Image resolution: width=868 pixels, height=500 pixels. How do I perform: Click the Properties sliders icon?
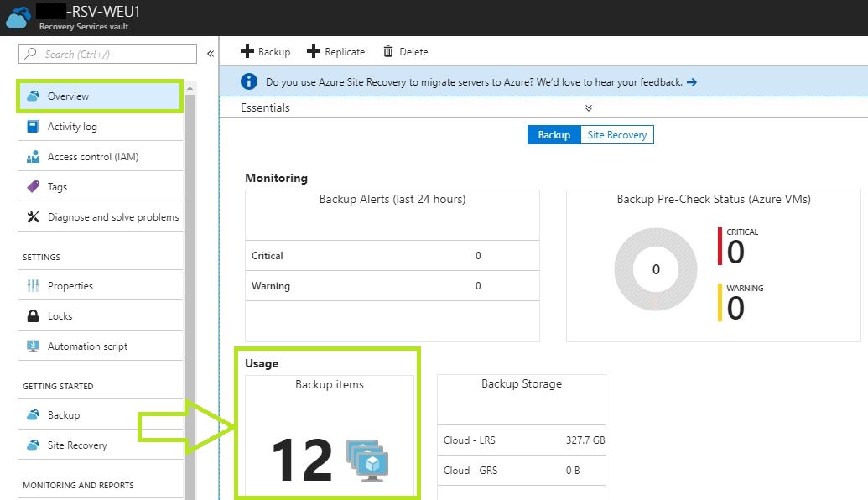tap(33, 286)
